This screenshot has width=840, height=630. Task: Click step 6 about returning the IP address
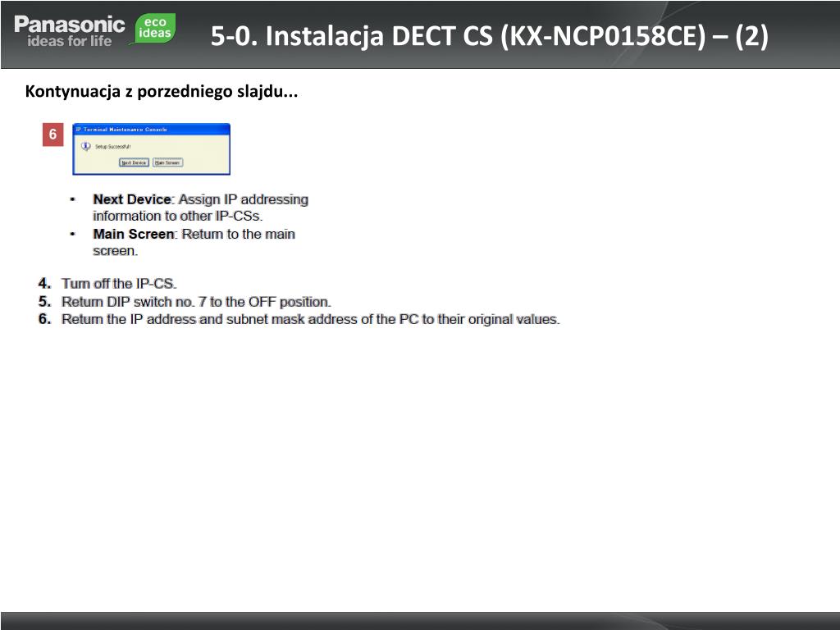tap(299, 319)
